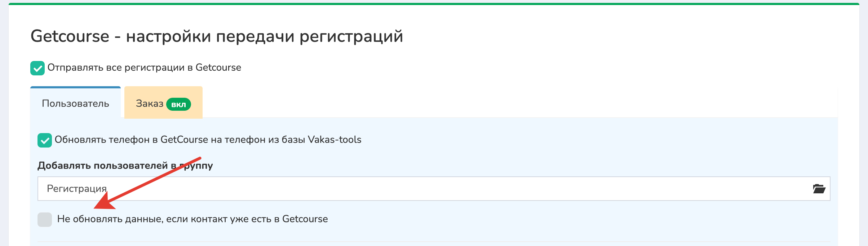
Task: Click the label "Отправлять все регистрации в Getcourse"
Action: 144,67
